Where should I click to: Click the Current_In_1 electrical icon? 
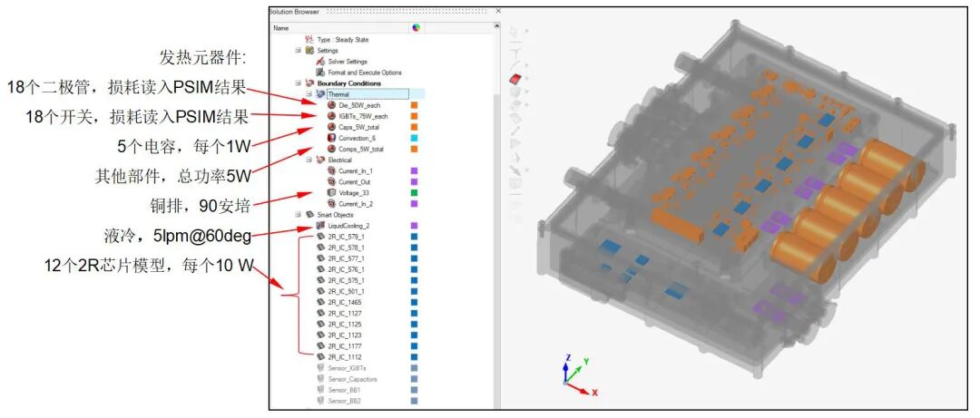click(x=331, y=170)
